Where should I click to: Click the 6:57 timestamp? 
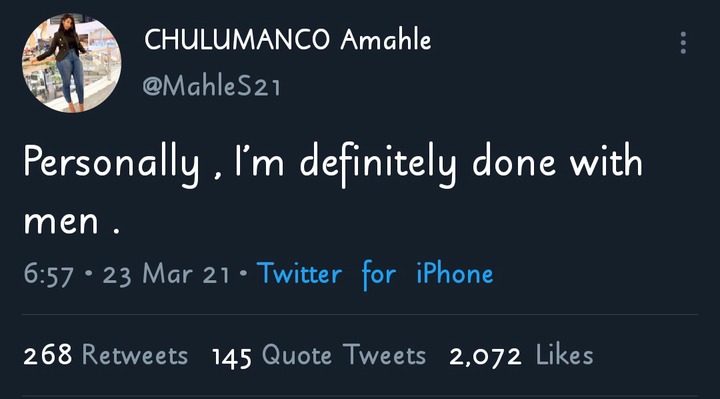(x=48, y=274)
